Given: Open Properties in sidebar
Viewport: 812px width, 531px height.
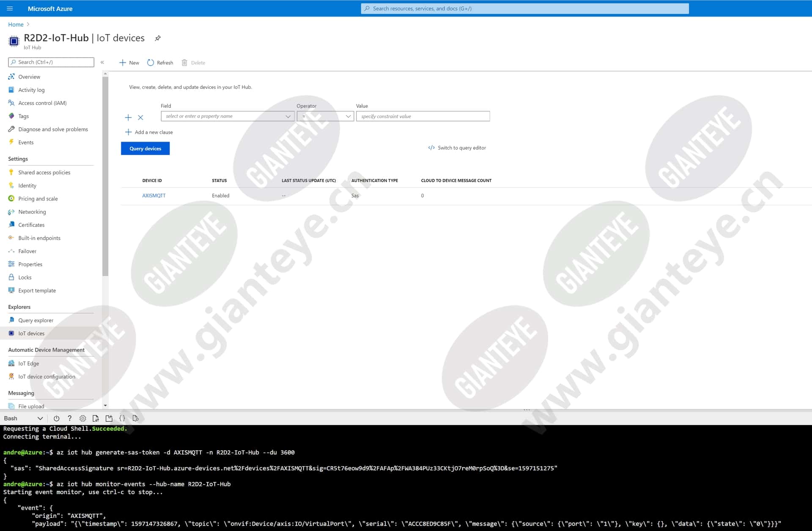Looking at the screenshot, I should click(x=30, y=264).
